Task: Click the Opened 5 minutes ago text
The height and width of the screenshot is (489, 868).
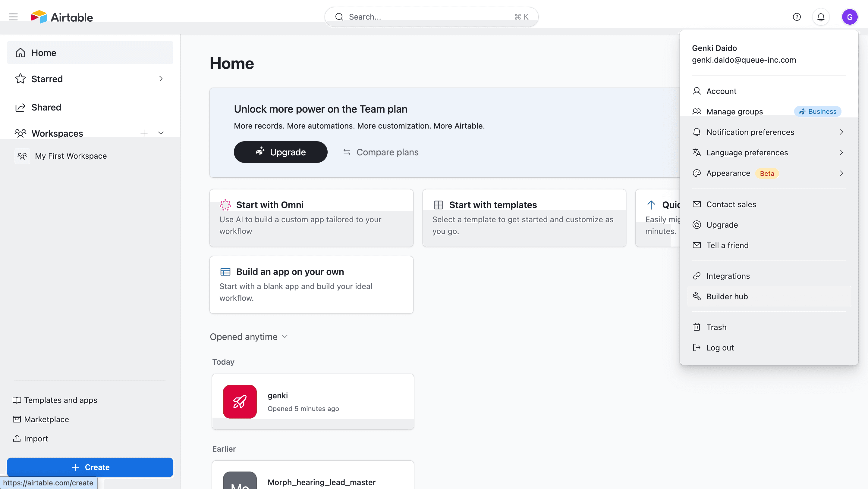Action: point(303,408)
